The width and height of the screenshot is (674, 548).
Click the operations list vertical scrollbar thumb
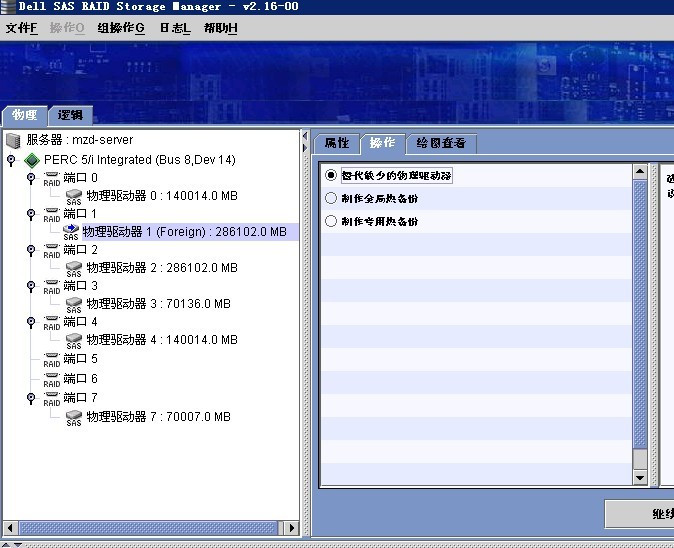click(x=640, y=315)
